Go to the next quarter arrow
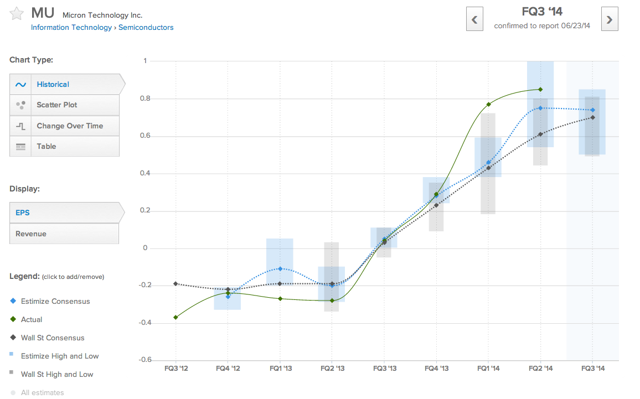Viewport: 640px width, 399px height. click(609, 19)
